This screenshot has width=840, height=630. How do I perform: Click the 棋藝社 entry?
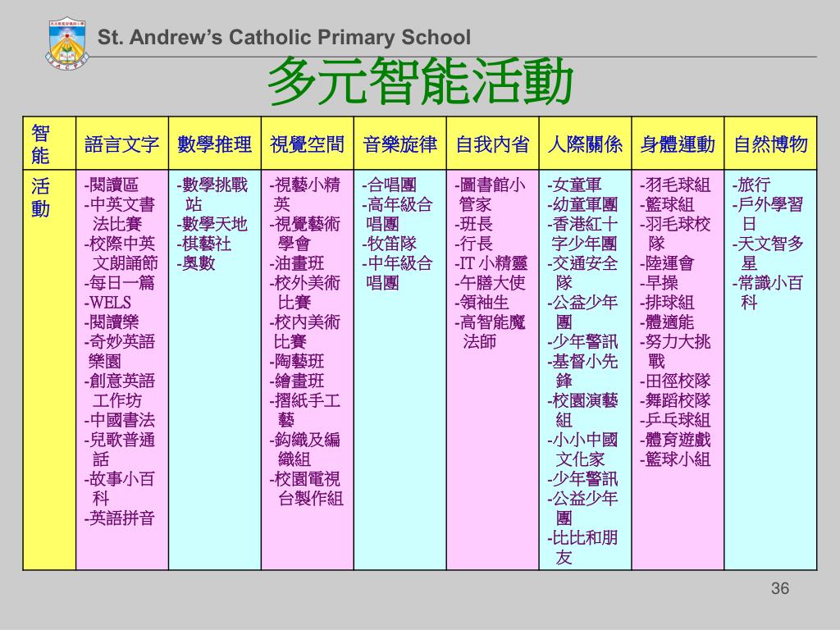pos(204,244)
